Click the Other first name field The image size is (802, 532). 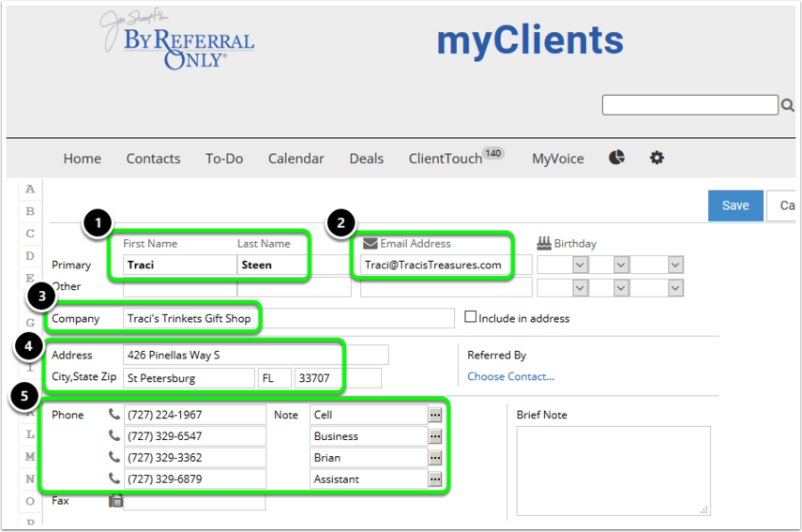tap(180, 287)
